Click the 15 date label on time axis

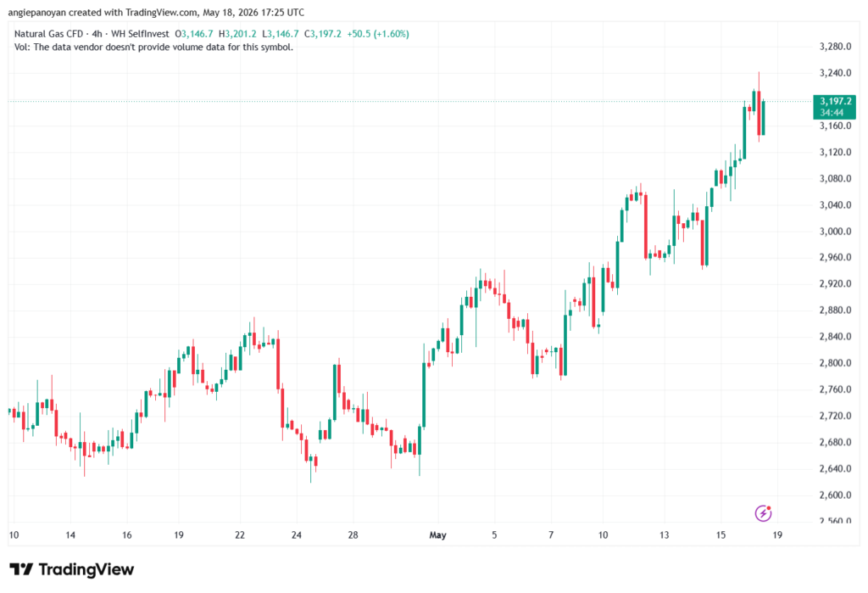[x=721, y=535]
